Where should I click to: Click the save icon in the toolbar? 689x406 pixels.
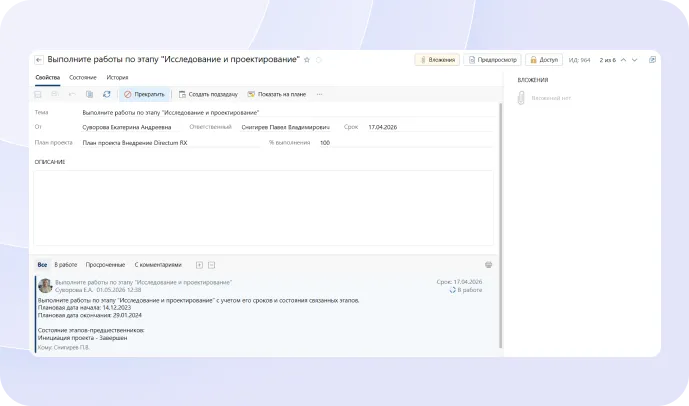point(39,94)
